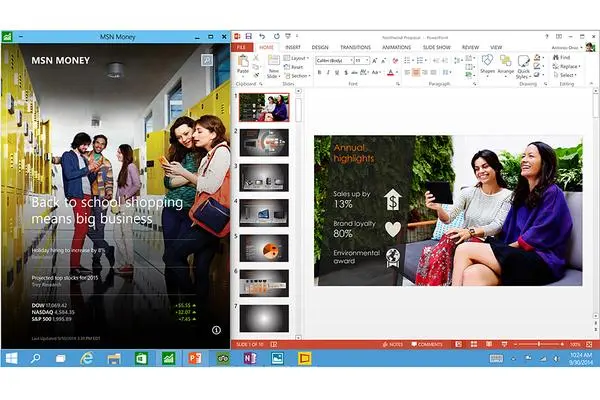Image resolution: width=600 pixels, height=400 pixels.
Task: Expand the Arrange dropdown
Action: click(x=506, y=66)
